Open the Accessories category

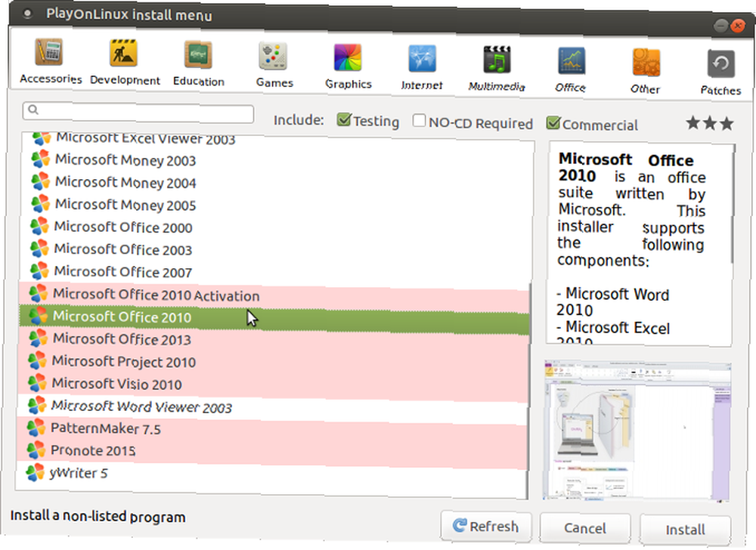tap(50, 61)
